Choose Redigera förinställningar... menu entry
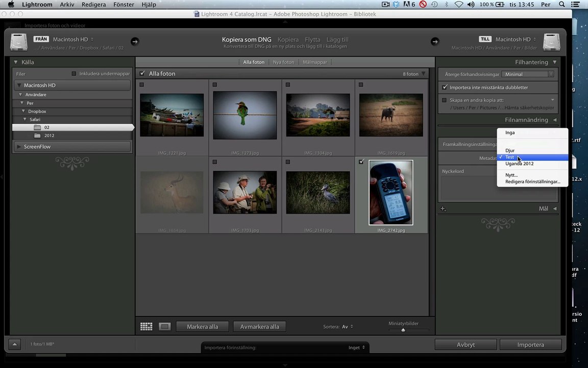 point(532,182)
